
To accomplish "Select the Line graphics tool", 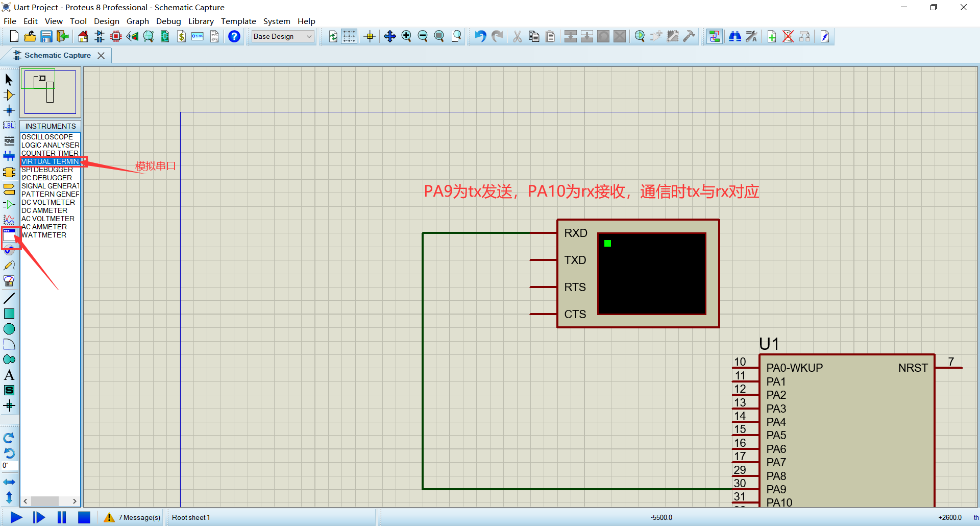I will pyautogui.click(x=9, y=298).
